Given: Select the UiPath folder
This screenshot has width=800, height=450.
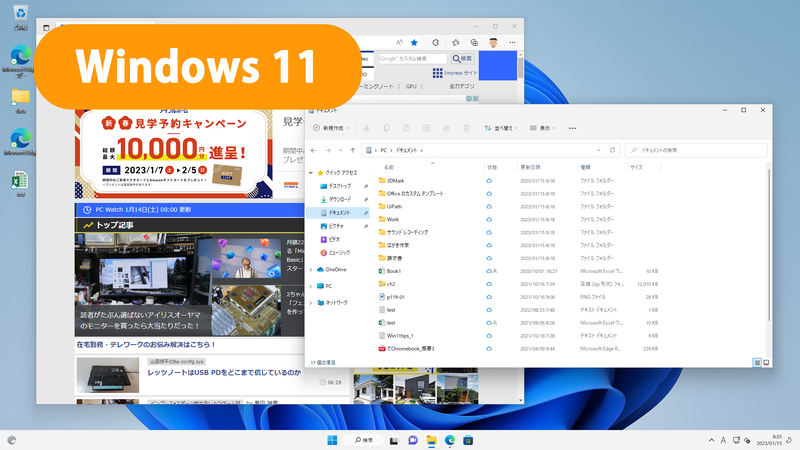Looking at the screenshot, I should point(390,207).
